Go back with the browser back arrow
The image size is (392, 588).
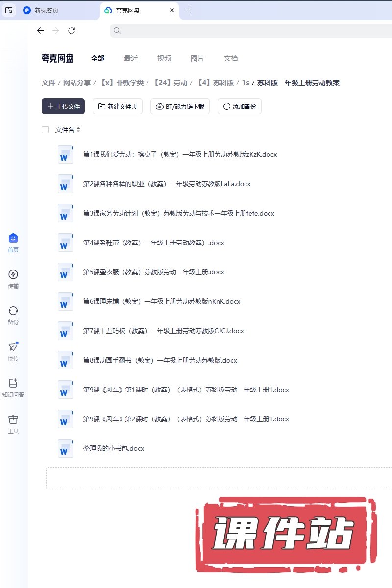click(x=40, y=31)
